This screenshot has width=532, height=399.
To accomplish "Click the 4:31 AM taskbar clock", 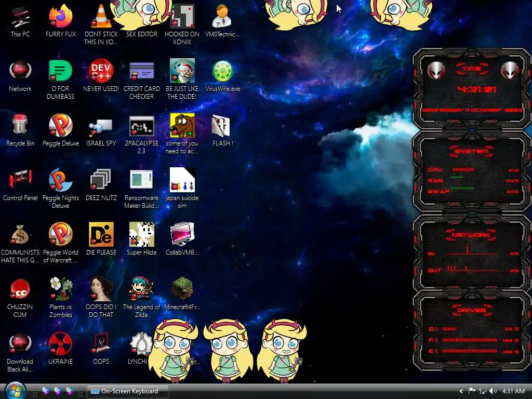I will pyautogui.click(x=513, y=391).
